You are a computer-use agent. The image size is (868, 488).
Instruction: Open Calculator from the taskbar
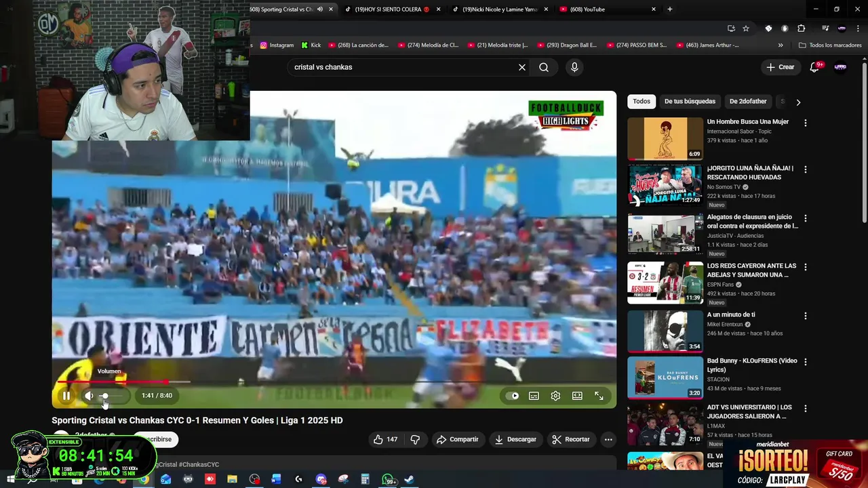pos(365,479)
